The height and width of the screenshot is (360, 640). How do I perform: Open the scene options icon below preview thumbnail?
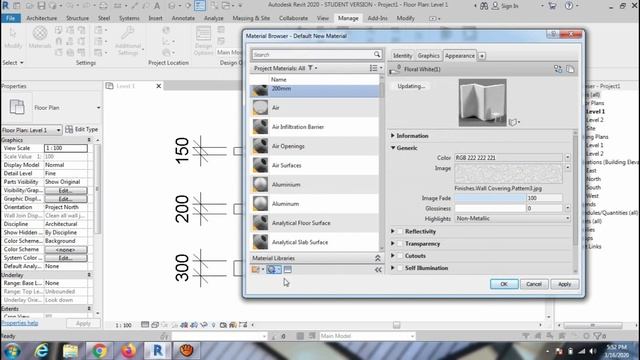513,122
